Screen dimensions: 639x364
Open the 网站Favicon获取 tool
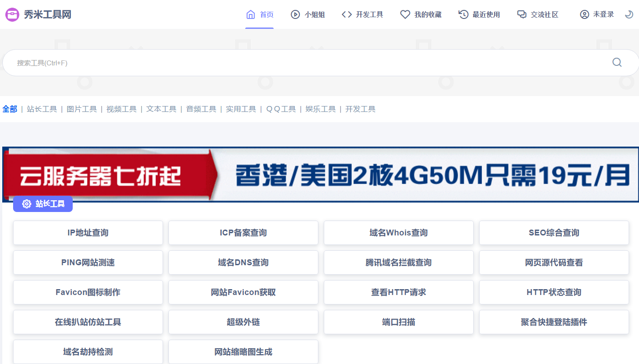click(243, 292)
